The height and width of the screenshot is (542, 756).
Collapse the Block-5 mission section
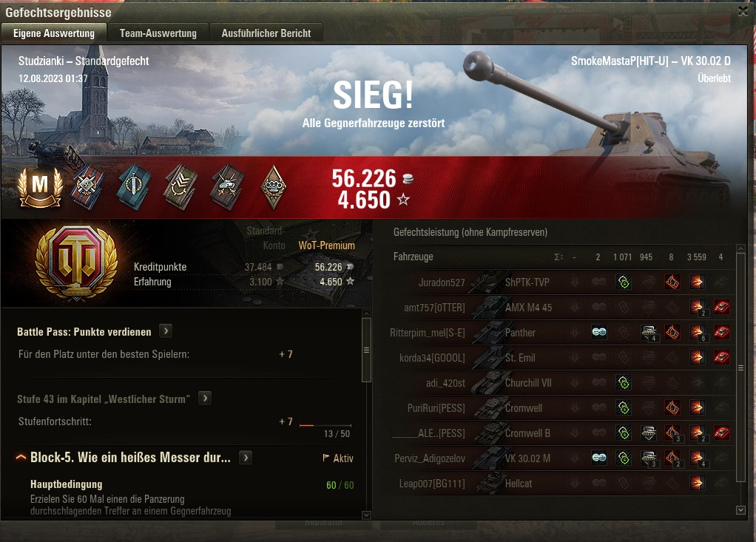point(21,457)
